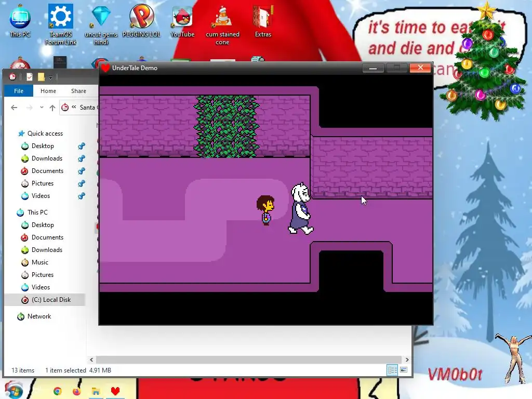Click the Explorer properties checkmark quick-access icon

pos(30,77)
